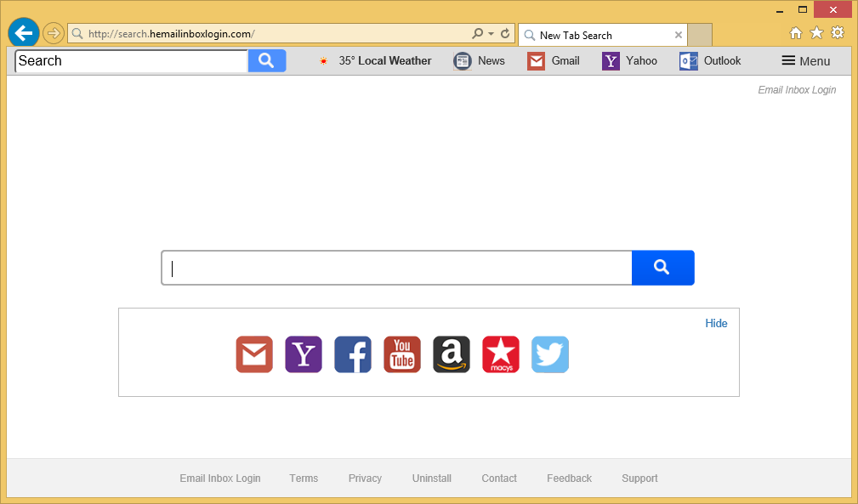This screenshot has width=858, height=504.
Task: Click the News newspaper icon
Action: click(x=463, y=61)
